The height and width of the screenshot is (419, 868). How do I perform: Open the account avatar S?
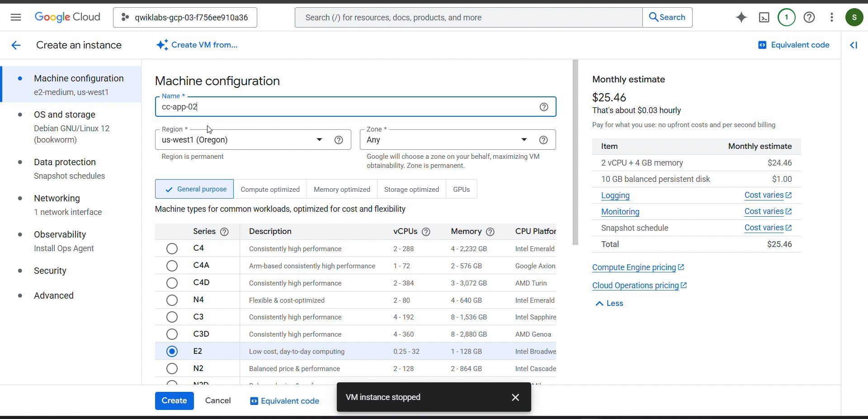tap(854, 17)
